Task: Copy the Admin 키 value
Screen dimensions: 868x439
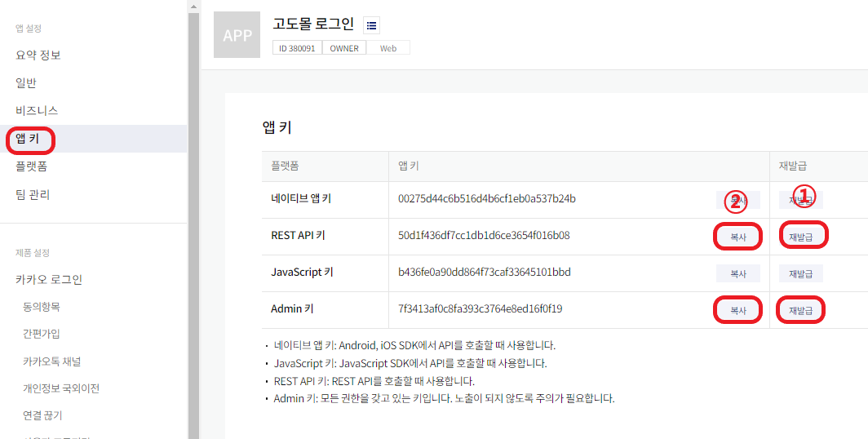Action: pos(737,310)
